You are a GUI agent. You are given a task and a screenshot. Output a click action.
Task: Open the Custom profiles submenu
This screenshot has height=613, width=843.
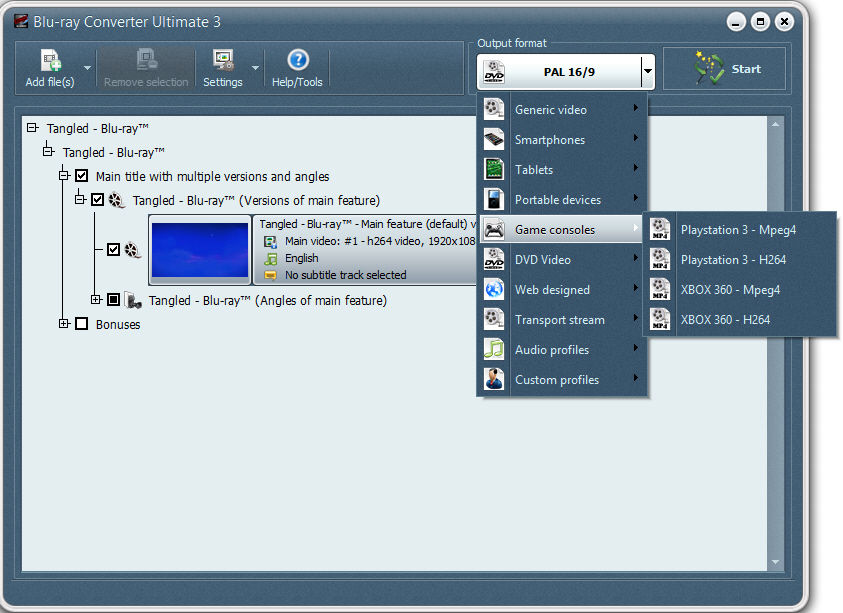562,380
